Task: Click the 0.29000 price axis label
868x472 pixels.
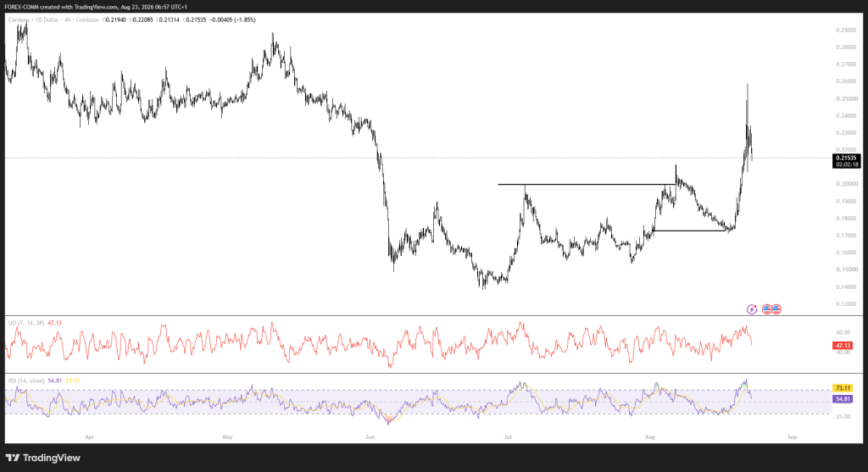Action: pos(847,30)
